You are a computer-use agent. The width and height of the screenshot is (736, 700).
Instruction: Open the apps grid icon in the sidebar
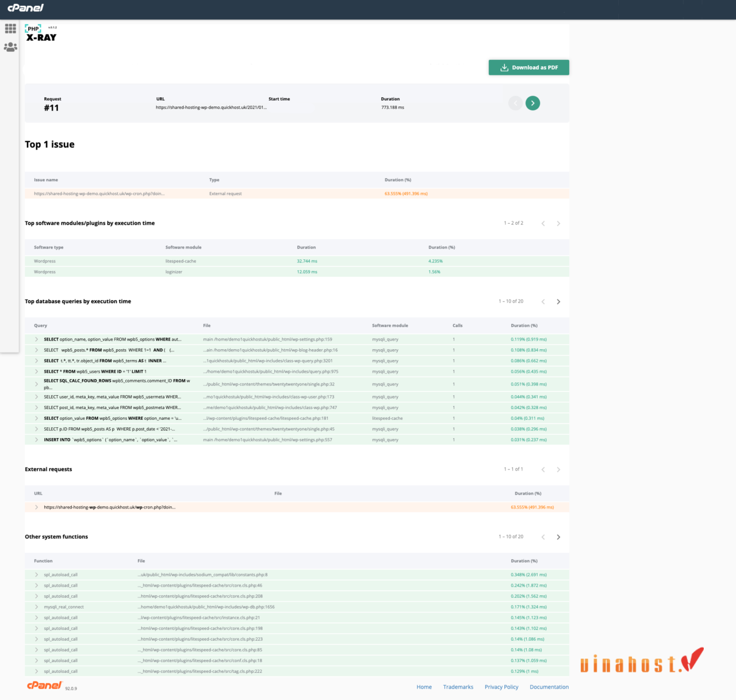pyautogui.click(x=10, y=28)
